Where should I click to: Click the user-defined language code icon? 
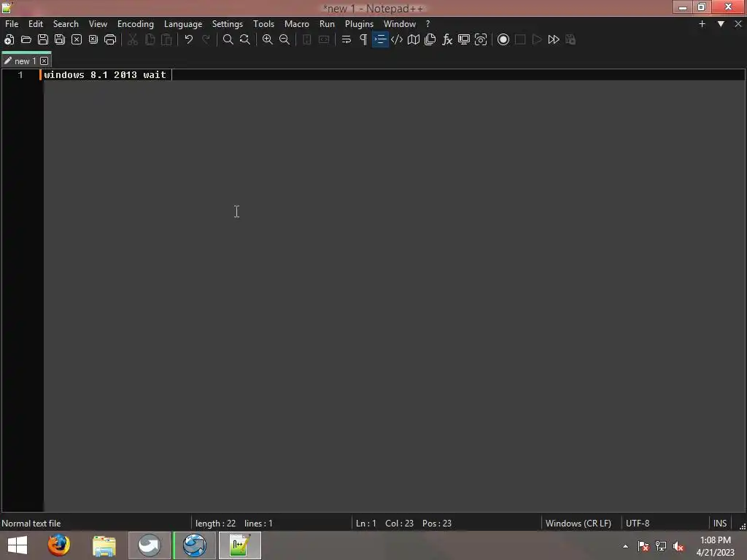(x=397, y=39)
